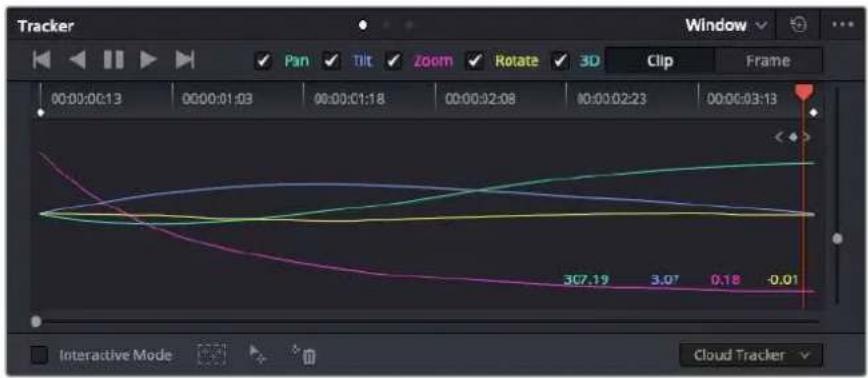868x378 pixels.
Task: Reset the tracker with the circular arrow icon
Action: [798, 25]
